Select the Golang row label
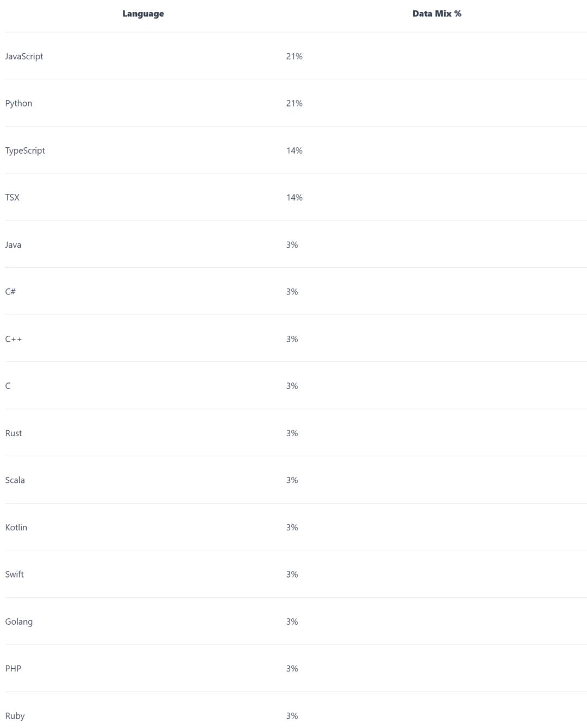 pos(19,622)
